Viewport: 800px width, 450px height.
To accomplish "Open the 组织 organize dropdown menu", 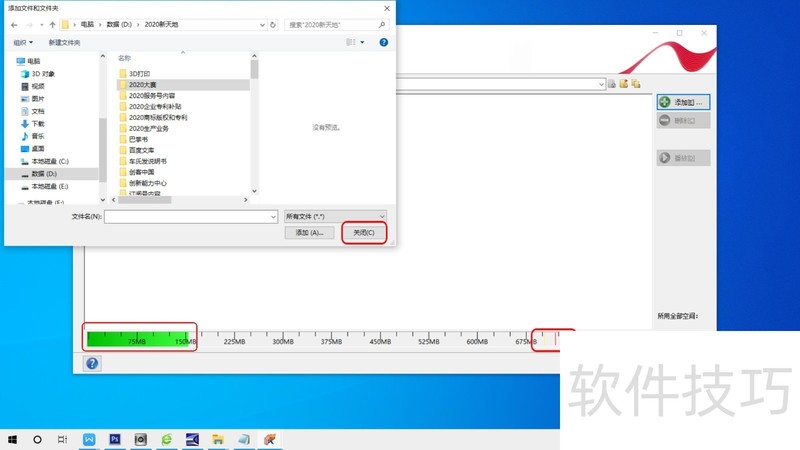I will pos(23,42).
